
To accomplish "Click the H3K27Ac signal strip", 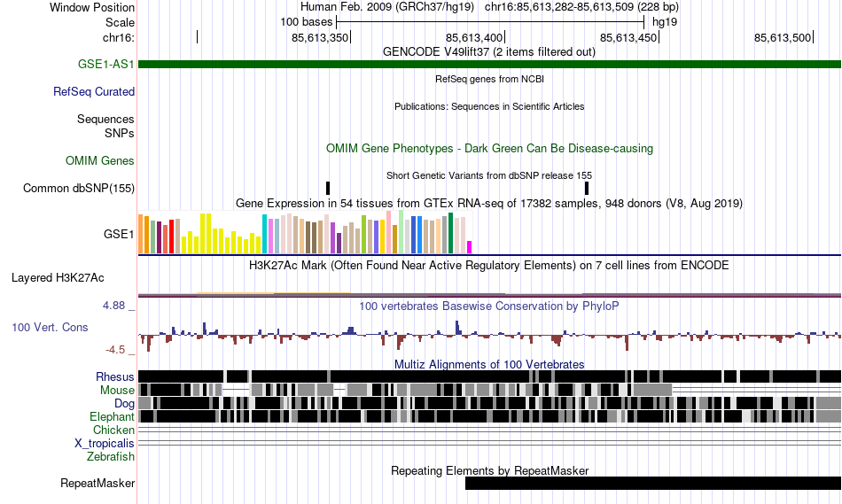I will point(490,294).
